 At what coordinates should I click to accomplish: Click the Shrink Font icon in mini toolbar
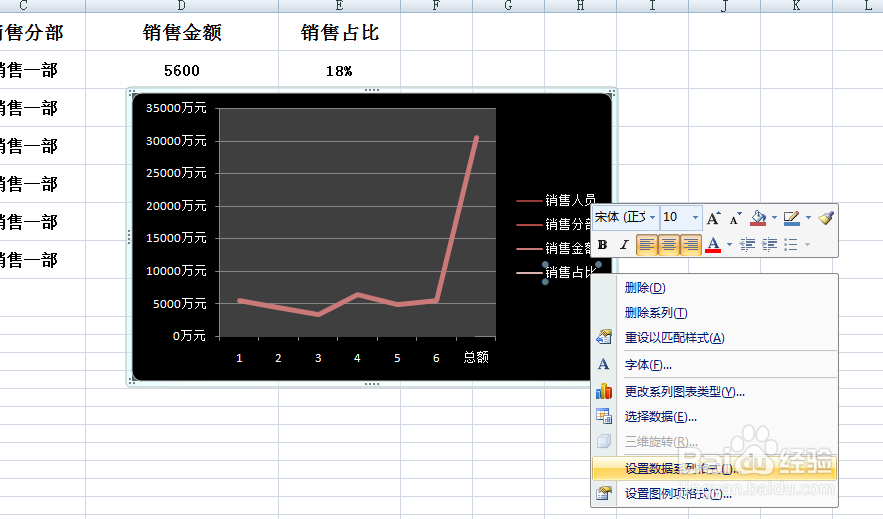coord(735,218)
